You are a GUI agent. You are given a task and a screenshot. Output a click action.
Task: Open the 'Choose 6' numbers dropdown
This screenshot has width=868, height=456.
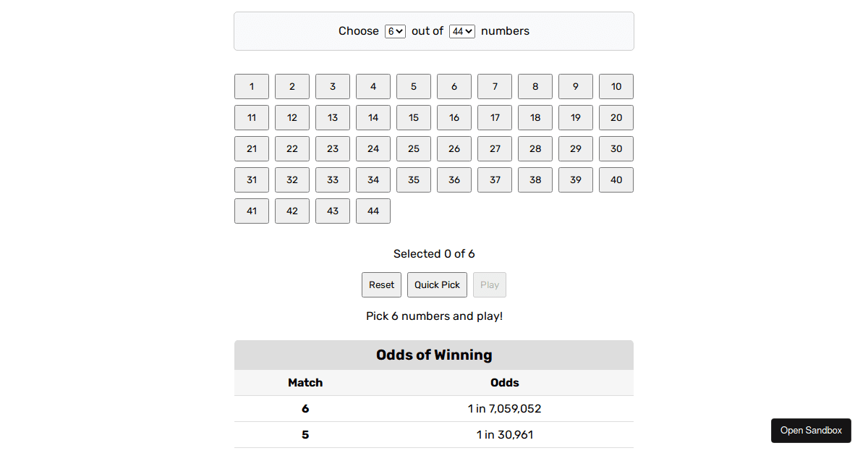pos(395,31)
